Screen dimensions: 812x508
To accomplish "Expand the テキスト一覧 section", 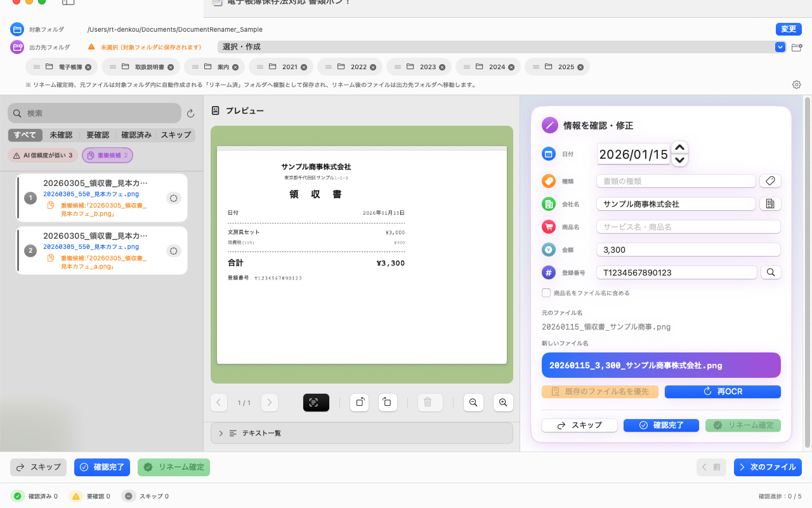I will (362, 433).
